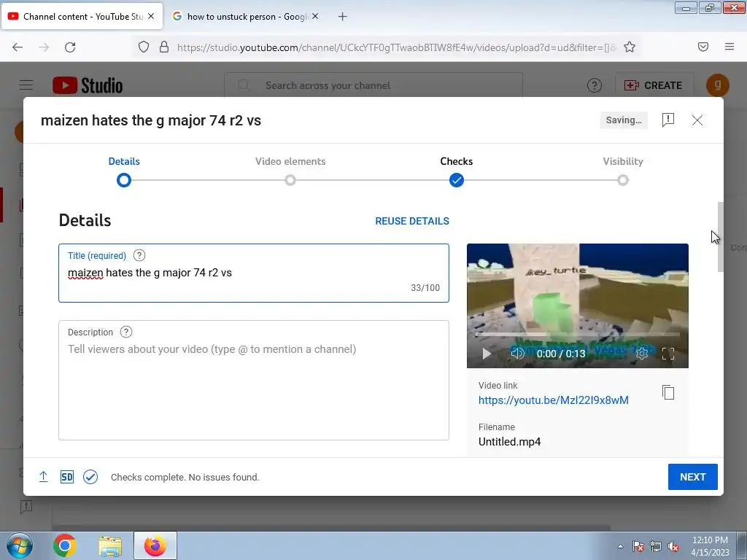The width and height of the screenshot is (747, 560).
Task: Click REUSE DETAILS
Action: coord(412,221)
